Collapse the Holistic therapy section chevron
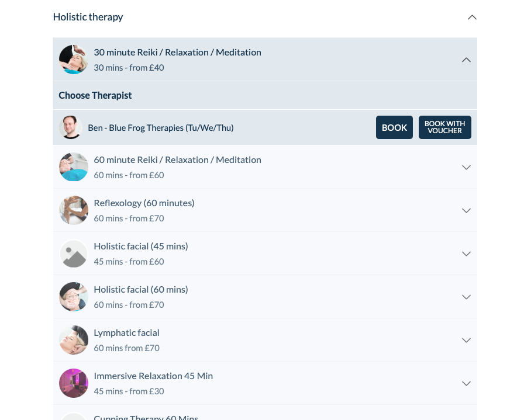The image size is (524, 420). click(472, 18)
